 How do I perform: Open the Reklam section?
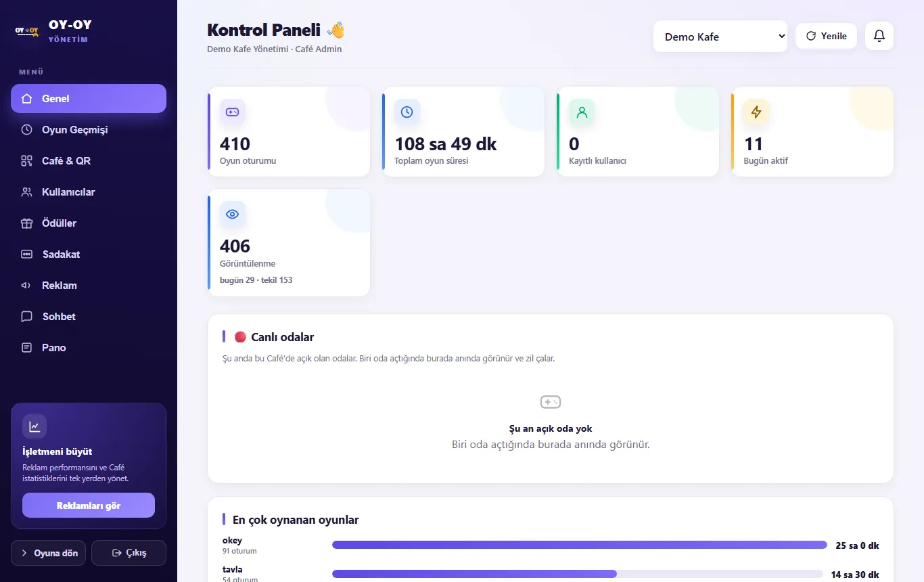89,286
